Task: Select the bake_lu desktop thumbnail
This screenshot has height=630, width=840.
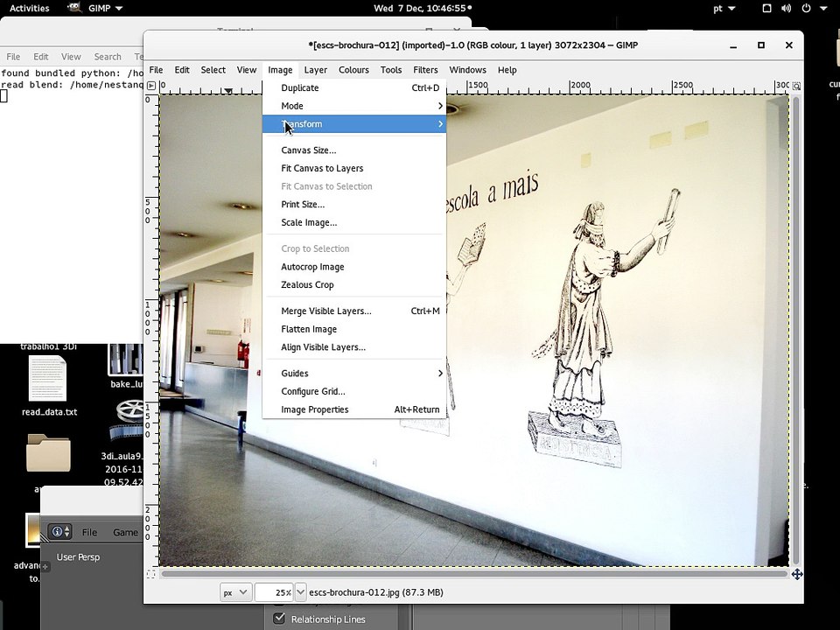Action: 125,360
